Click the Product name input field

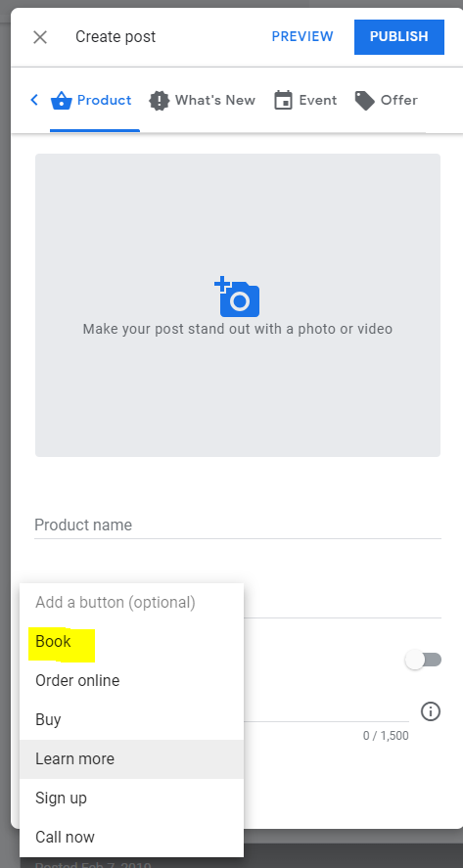[x=238, y=525]
